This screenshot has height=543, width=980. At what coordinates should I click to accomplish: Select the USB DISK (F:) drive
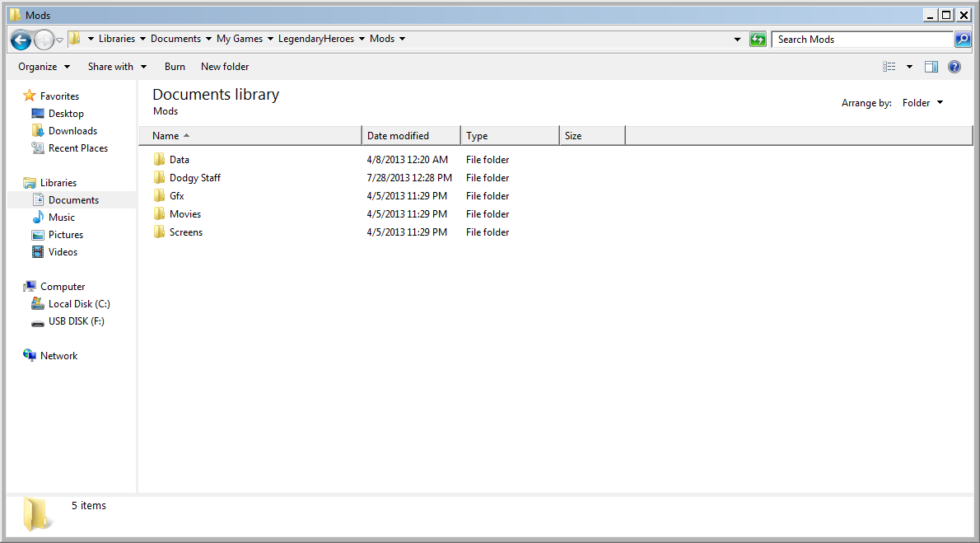coord(76,321)
